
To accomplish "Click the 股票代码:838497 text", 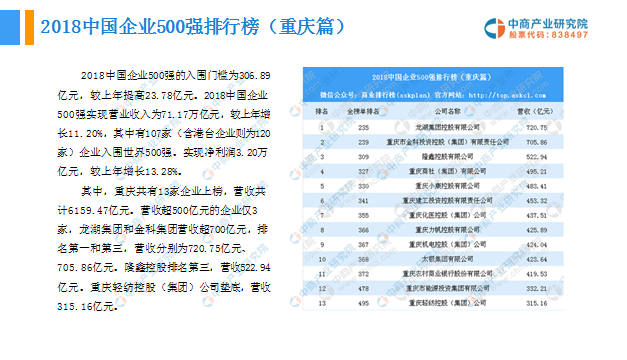I will pos(548,35).
